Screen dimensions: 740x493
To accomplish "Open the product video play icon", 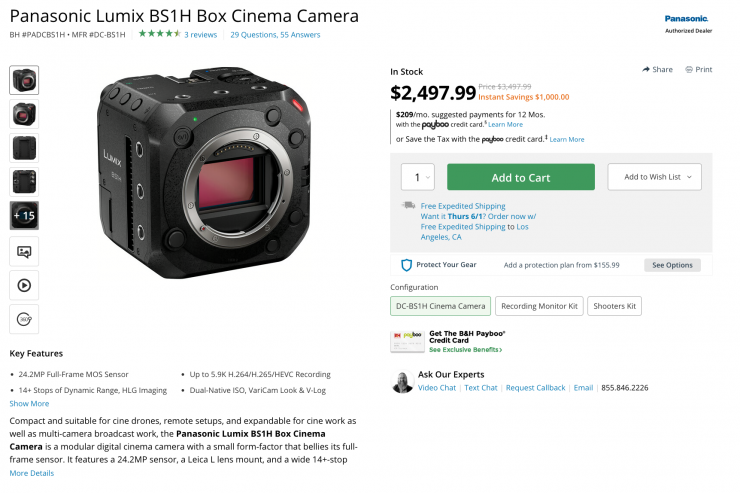I will [24, 285].
